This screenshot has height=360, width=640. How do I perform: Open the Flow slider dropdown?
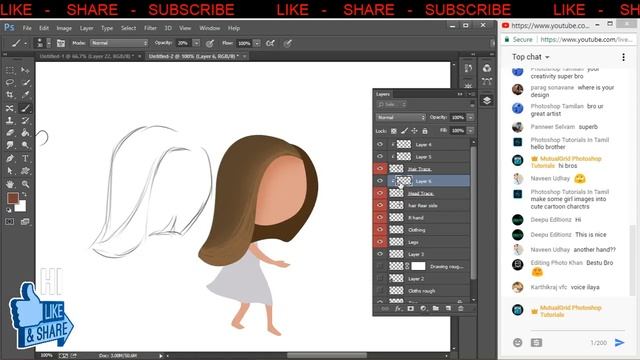pyautogui.click(x=257, y=43)
